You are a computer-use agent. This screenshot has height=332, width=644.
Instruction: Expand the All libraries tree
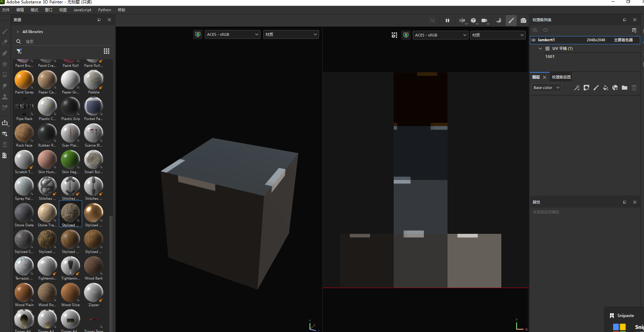(x=18, y=32)
